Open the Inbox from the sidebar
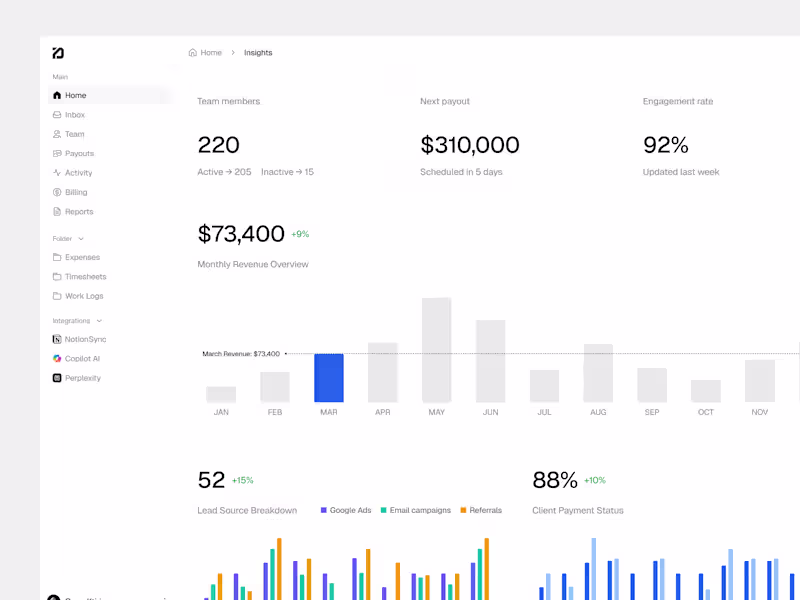This screenshot has width=800, height=600. [x=74, y=114]
